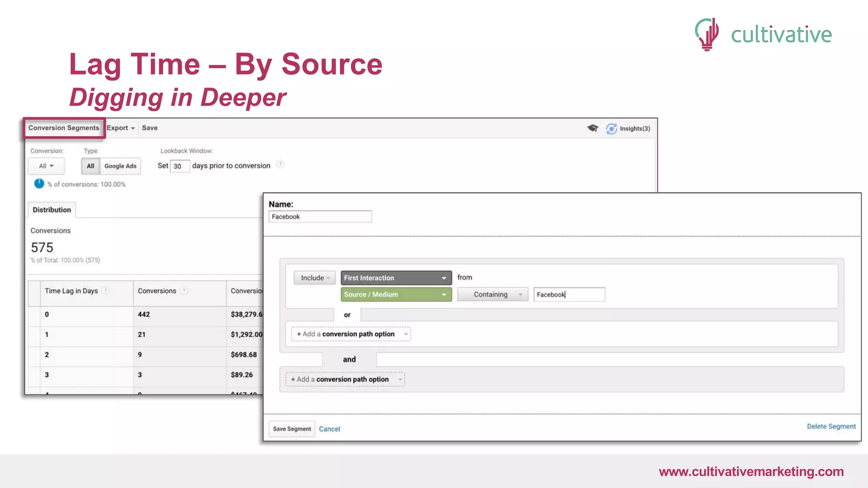Click the Cultivative lightbulb logo

click(707, 34)
